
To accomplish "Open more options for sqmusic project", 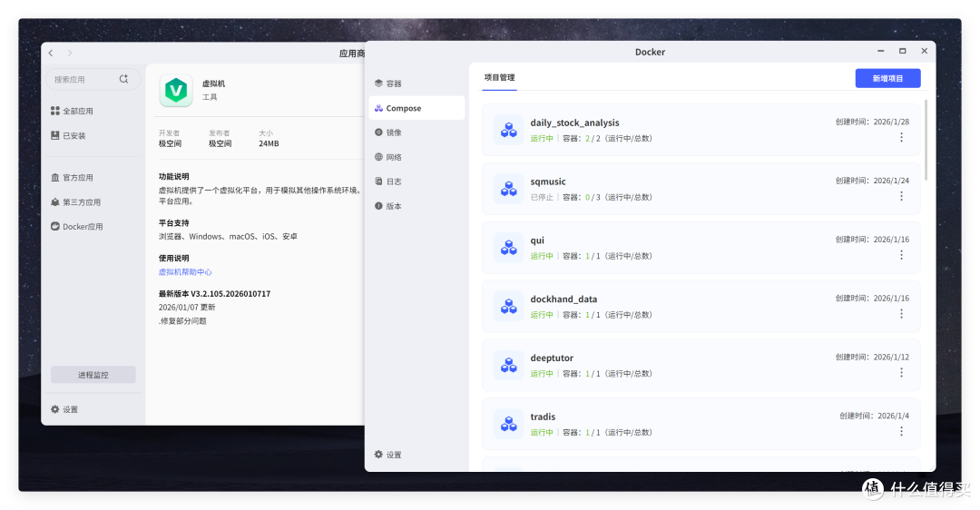I will [901, 196].
